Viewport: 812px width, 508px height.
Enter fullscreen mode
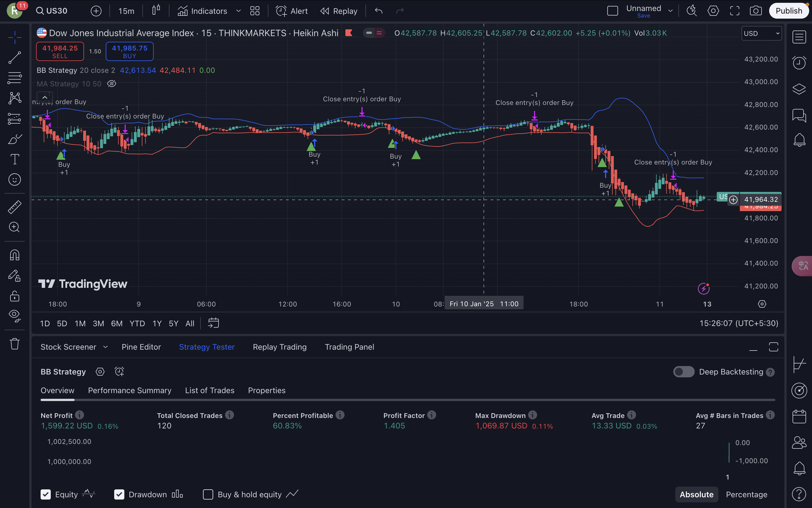pyautogui.click(x=734, y=11)
